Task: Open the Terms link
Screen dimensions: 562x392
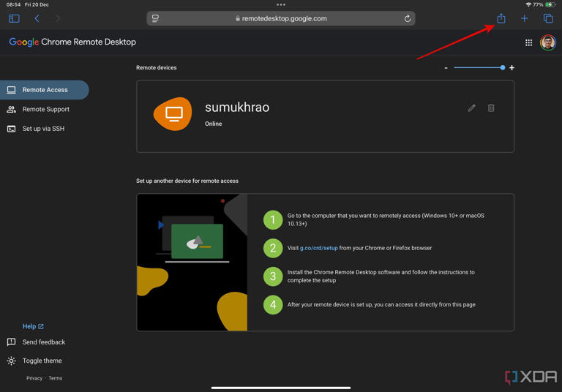Action: pos(55,378)
